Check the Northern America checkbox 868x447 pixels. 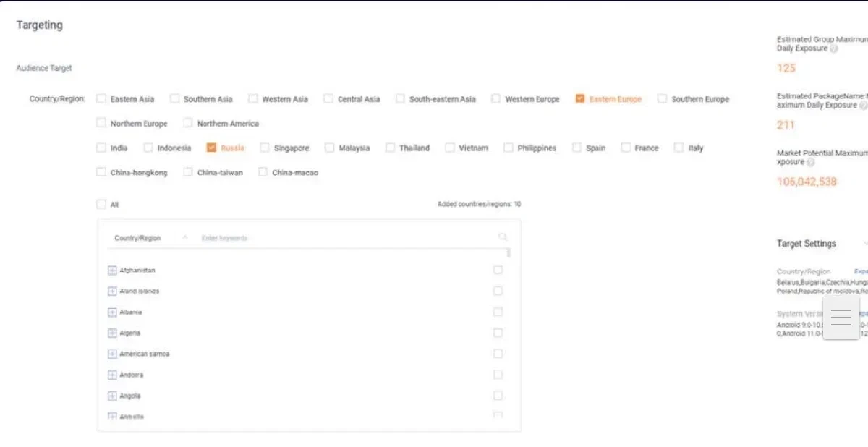tap(188, 124)
